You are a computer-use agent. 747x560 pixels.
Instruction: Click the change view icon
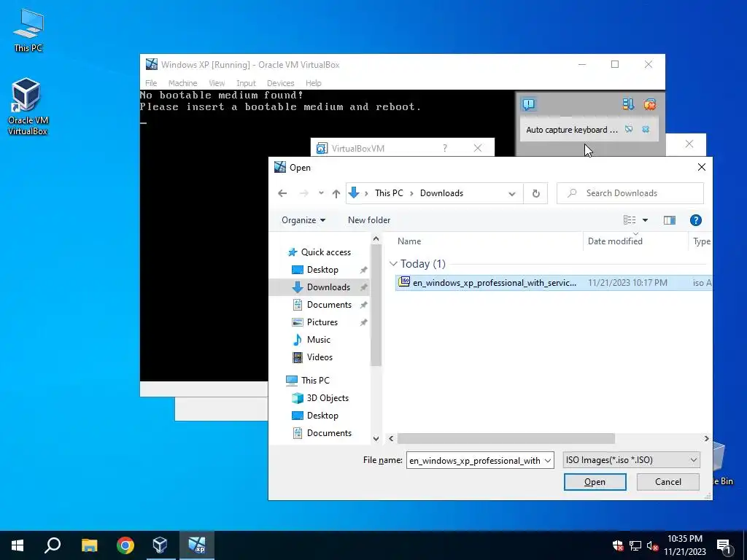click(630, 220)
